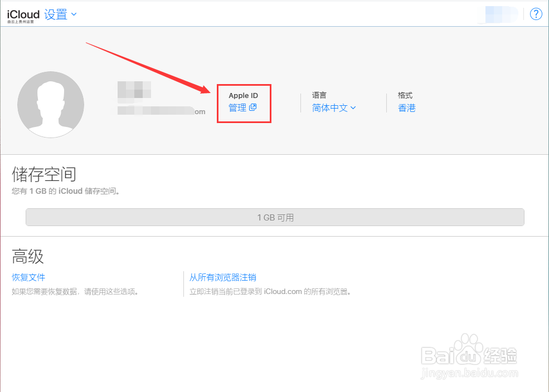Viewport: 549px width, 392px height.
Task: Click the blurred account email address
Action: click(162, 111)
